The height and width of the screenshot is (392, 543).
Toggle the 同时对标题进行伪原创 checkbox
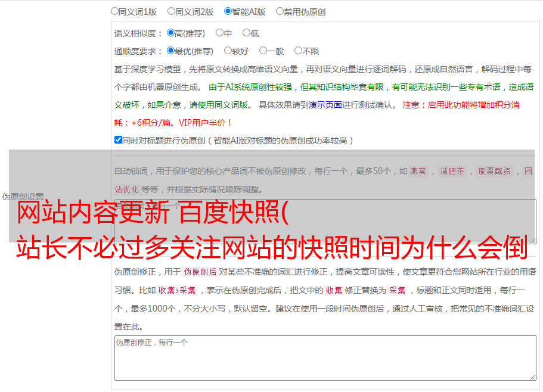(118, 140)
